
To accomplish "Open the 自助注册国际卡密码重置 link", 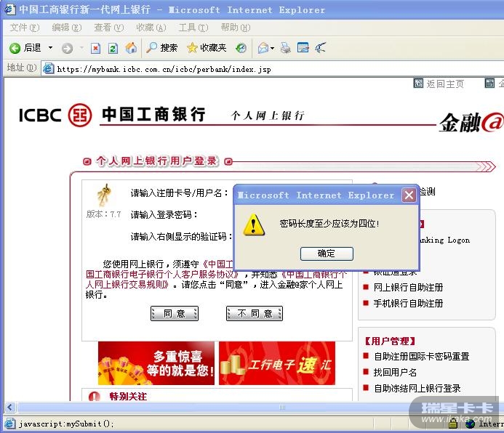I will tap(421, 356).
